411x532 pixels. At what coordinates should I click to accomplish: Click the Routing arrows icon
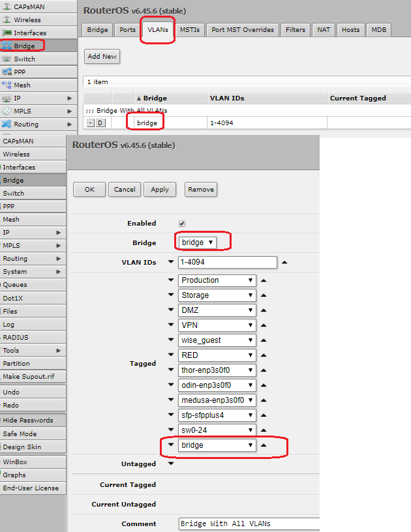point(7,124)
